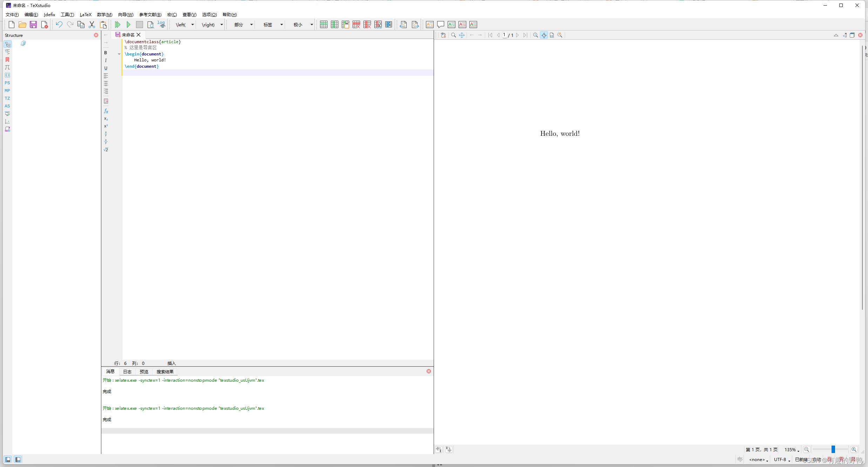This screenshot has width=868, height=467.
Task: View PDF with the page magnifier icon
Action: pyautogui.click(x=150, y=25)
